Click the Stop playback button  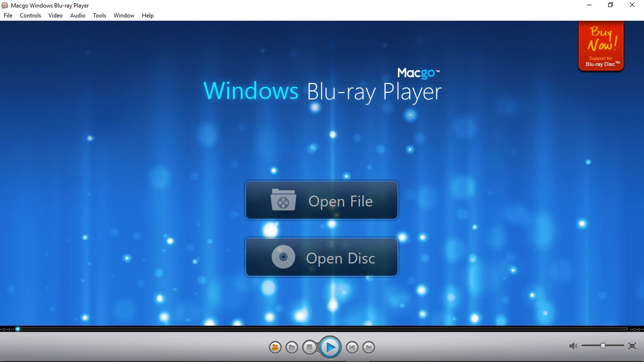[309, 348]
